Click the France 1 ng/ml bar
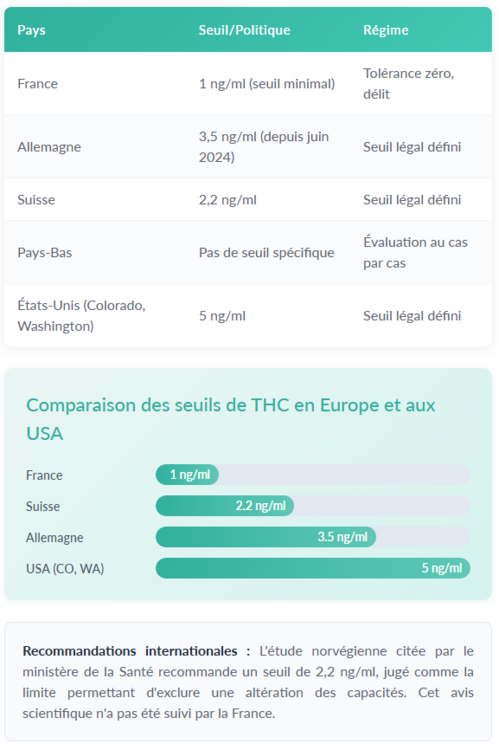This screenshot has width=499, height=750. pos(187,474)
